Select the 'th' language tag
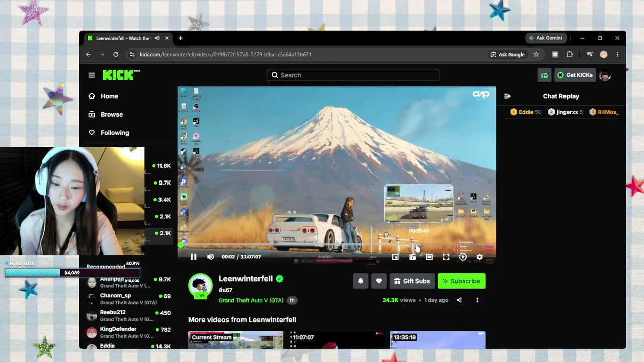 click(292, 300)
